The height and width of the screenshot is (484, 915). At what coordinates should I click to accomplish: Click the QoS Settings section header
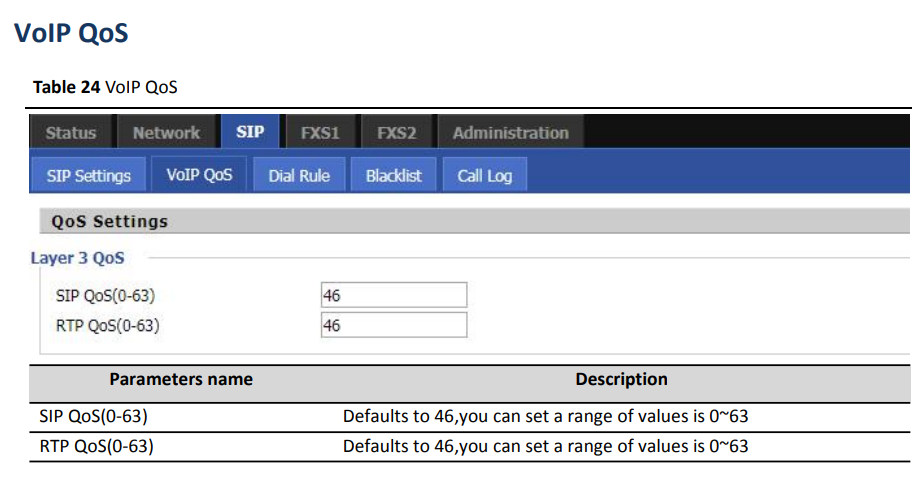(474, 221)
